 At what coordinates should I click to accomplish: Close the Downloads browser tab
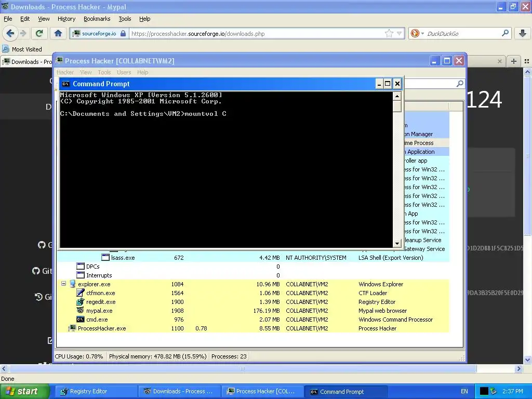499,61
